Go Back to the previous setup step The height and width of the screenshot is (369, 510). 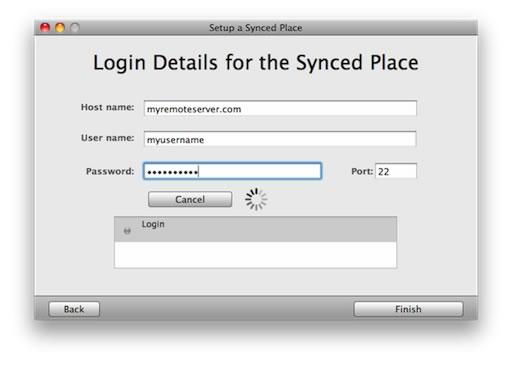click(x=74, y=309)
